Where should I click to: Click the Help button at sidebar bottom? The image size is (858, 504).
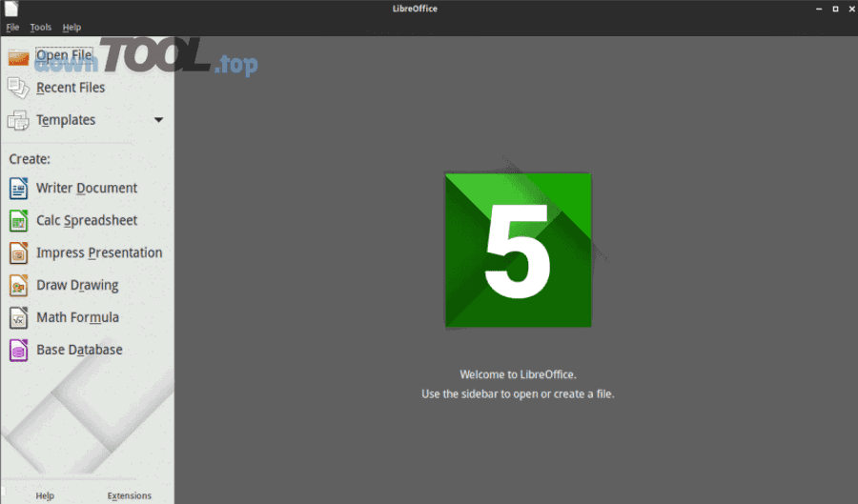click(x=45, y=495)
